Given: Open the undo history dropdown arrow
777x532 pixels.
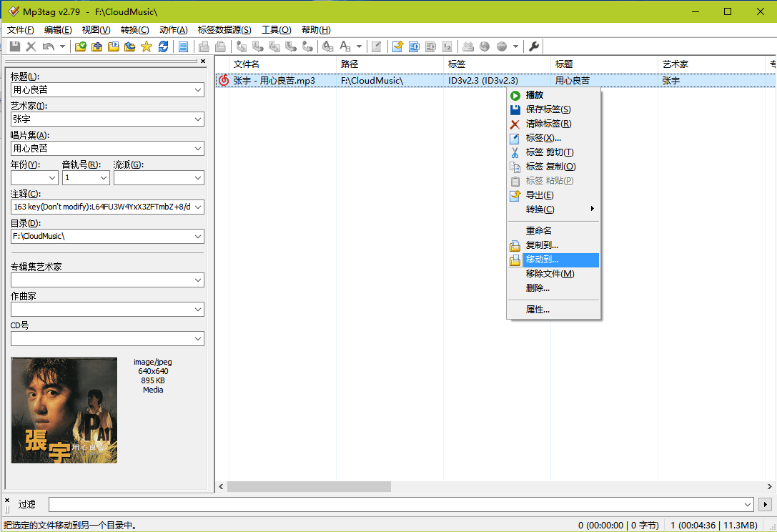Looking at the screenshot, I should click(x=61, y=46).
